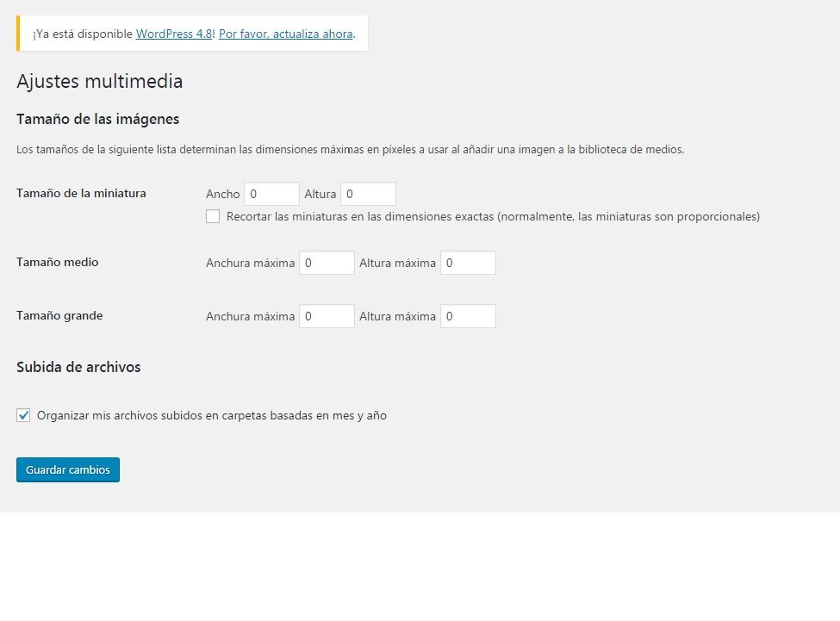Focus the thumbnail Altura input field
The height and width of the screenshot is (621, 840).
click(x=368, y=194)
